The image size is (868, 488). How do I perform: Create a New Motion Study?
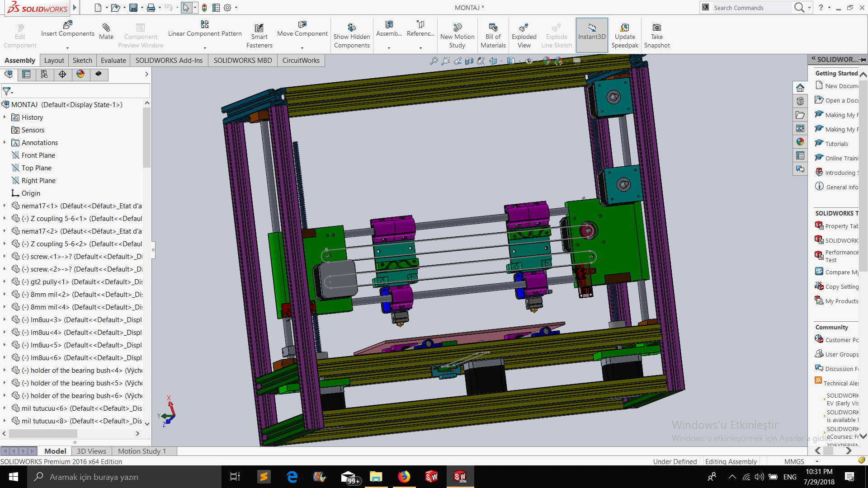click(457, 36)
